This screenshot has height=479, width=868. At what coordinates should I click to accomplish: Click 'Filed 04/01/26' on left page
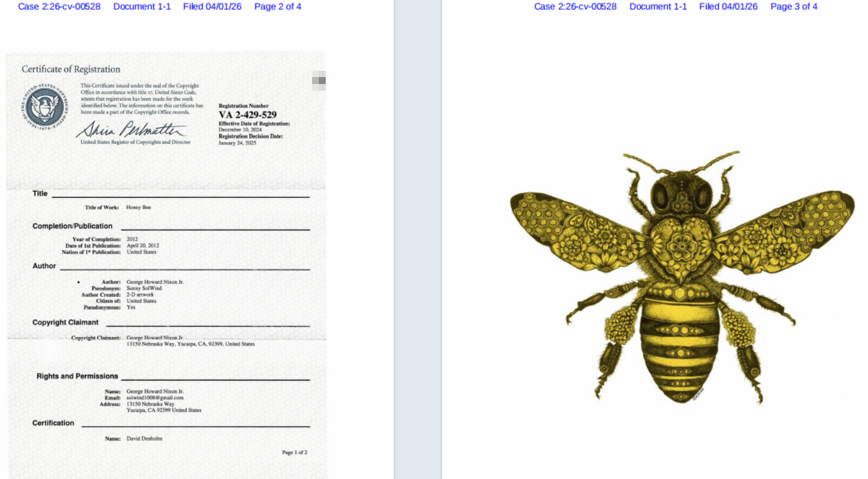pos(212,6)
